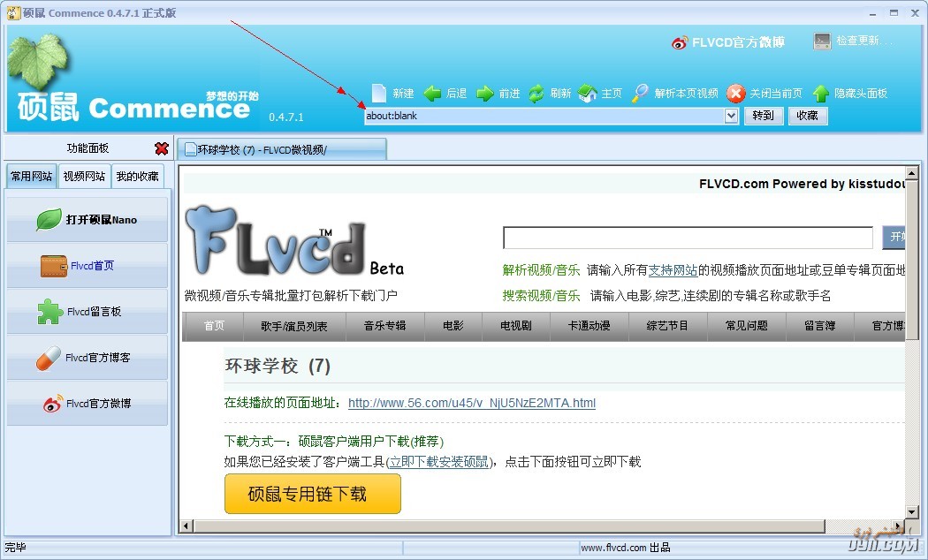
Task: Go back with the green 后退 arrow
Action: 433,93
